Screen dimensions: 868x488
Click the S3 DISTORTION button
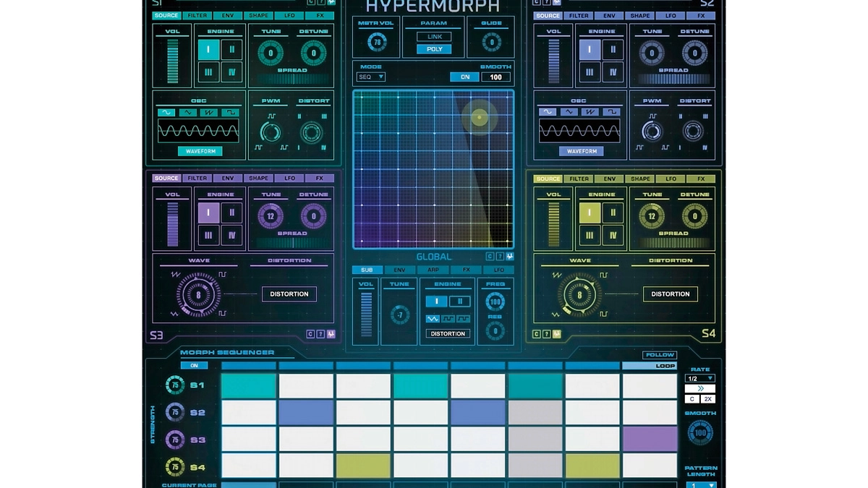pos(289,294)
